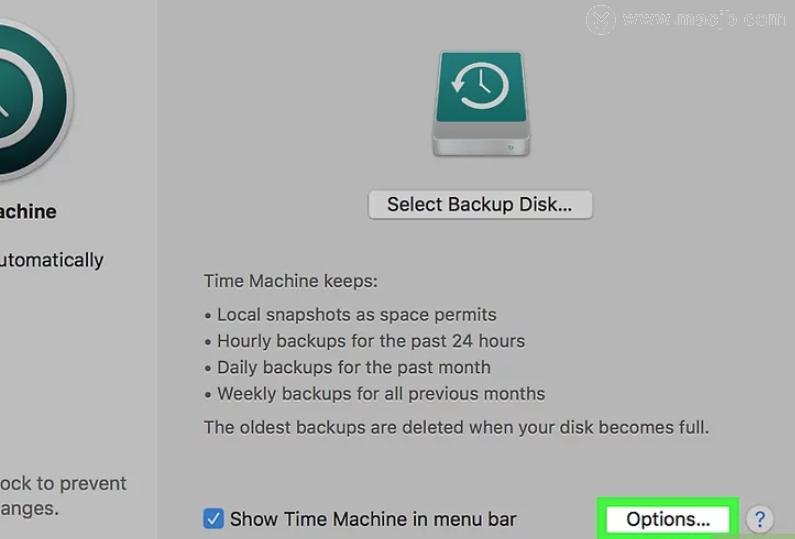Click the Time Machine backup disk icon
795x539 pixels.
pyautogui.click(x=480, y=103)
